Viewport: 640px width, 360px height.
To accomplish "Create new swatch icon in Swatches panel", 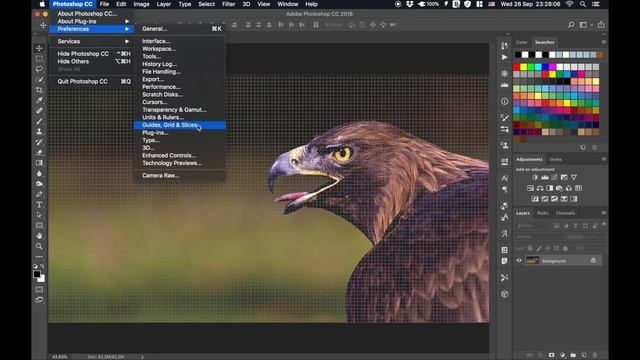I will [x=583, y=147].
